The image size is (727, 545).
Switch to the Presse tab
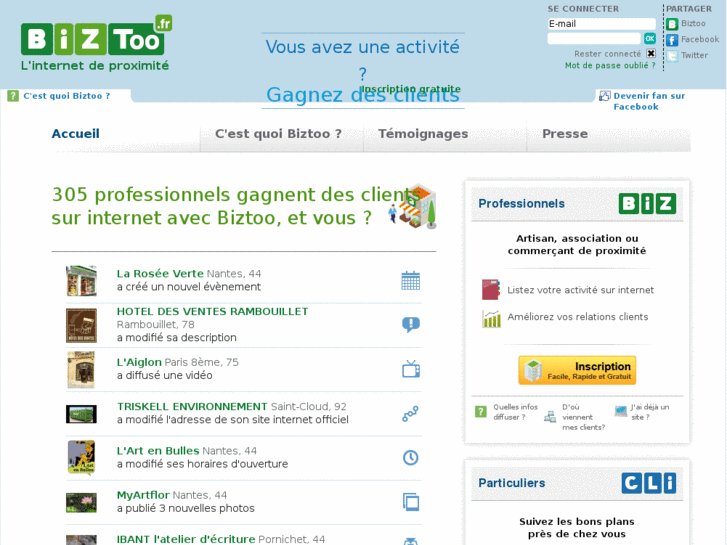(565, 134)
